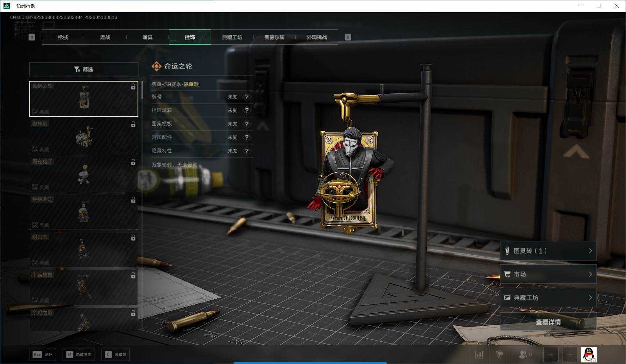Viewport: 626px width, 364px height.
Task: Select the 幸运鼠鼠 charm thumbnail
Action: click(84, 288)
